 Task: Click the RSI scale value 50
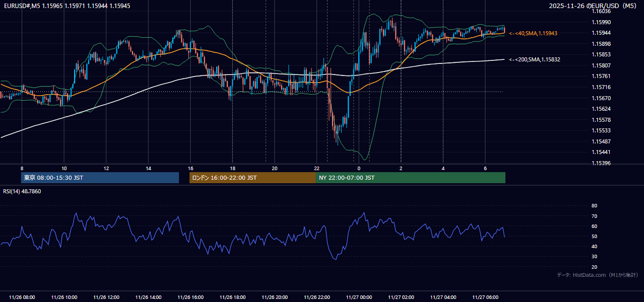point(594,236)
